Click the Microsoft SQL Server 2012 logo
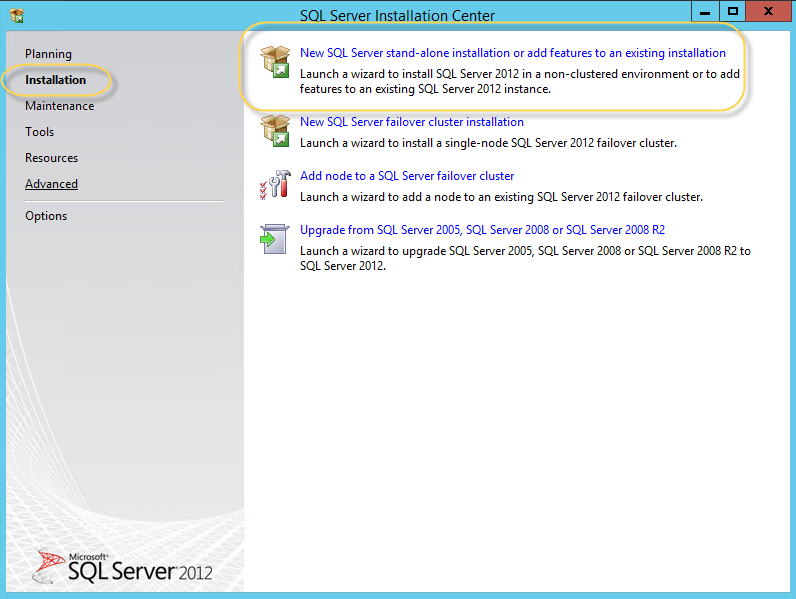Screen dimensions: 796x599 (x=124, y=566)
